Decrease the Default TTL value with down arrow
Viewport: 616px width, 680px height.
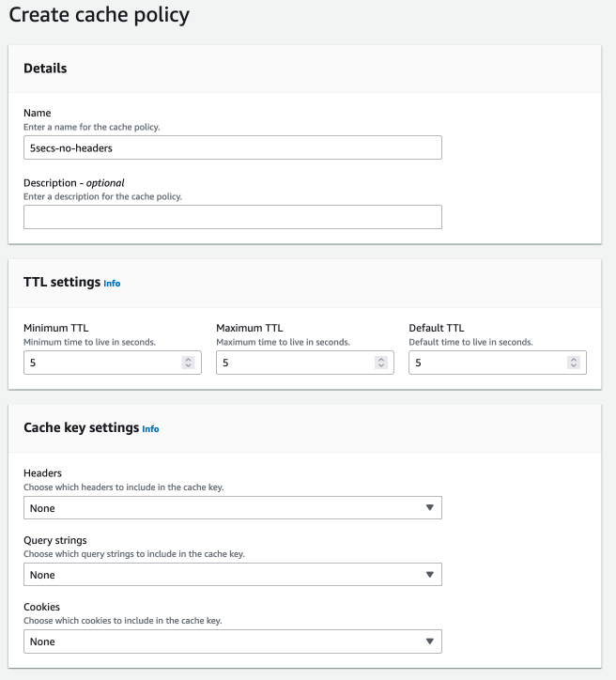pyautogui.click(x=573, y=366)
